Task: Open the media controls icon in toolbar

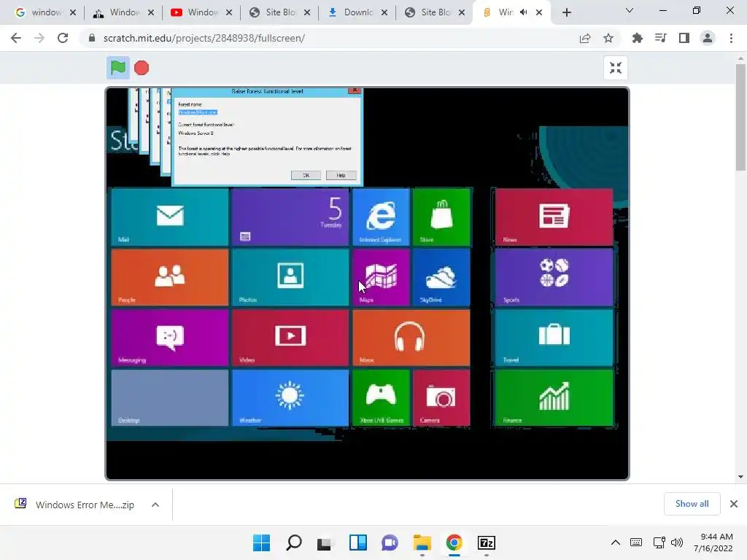Action: coord(661,38)
